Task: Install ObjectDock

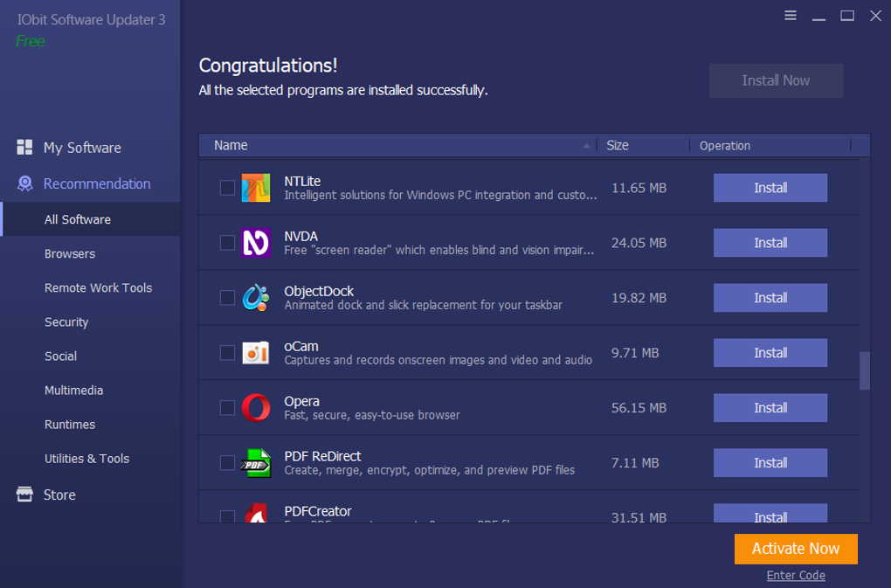Action: (x=770, y=298)
